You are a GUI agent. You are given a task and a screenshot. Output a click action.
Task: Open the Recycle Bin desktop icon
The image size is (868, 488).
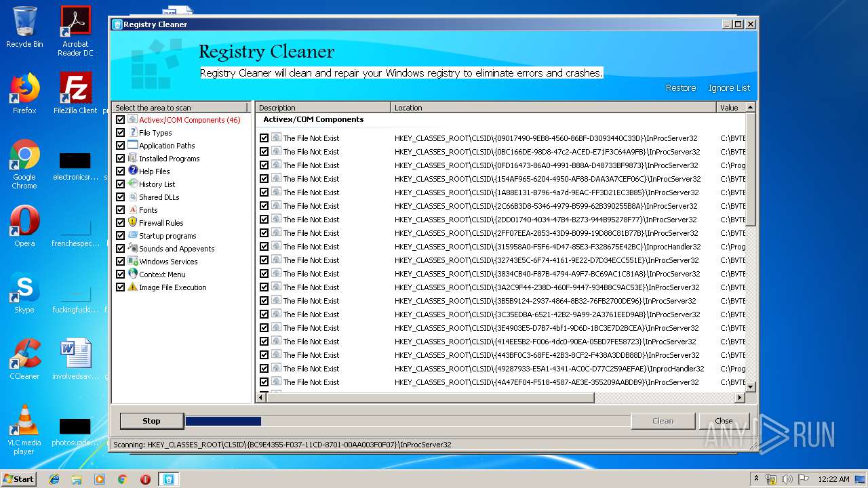coord(24,27)
